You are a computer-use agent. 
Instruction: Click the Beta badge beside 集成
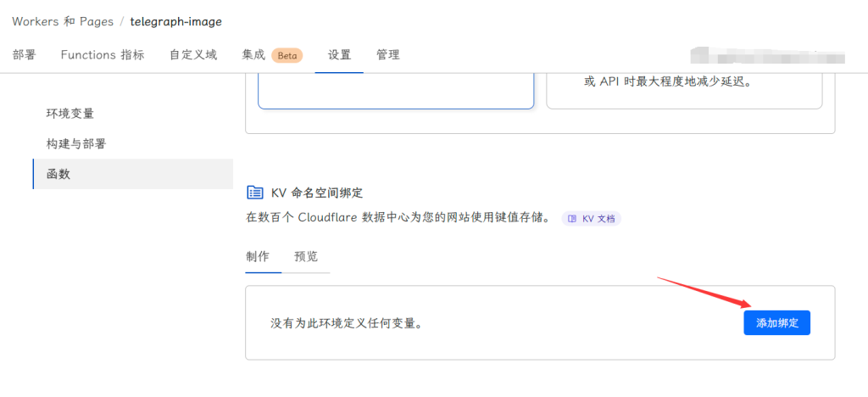pyautogui.click(x=287, y=55)
